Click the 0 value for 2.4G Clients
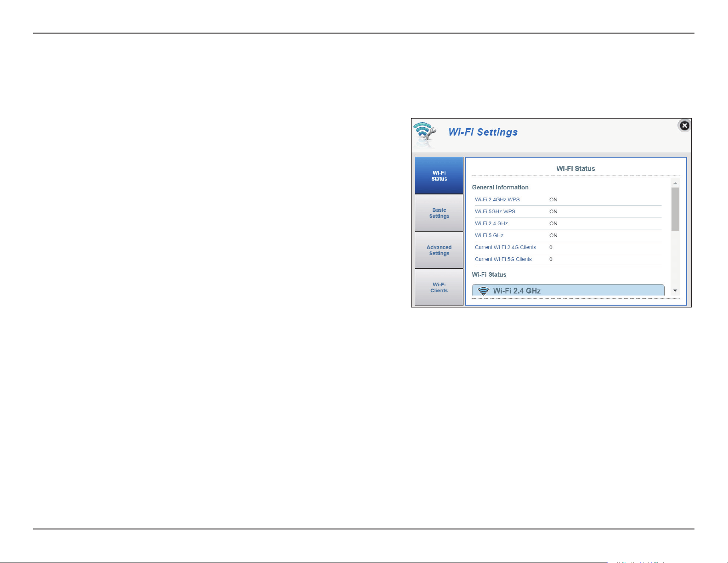Image resolution: width=728 pixels, height=563 pixels. [x=551, y=247]
